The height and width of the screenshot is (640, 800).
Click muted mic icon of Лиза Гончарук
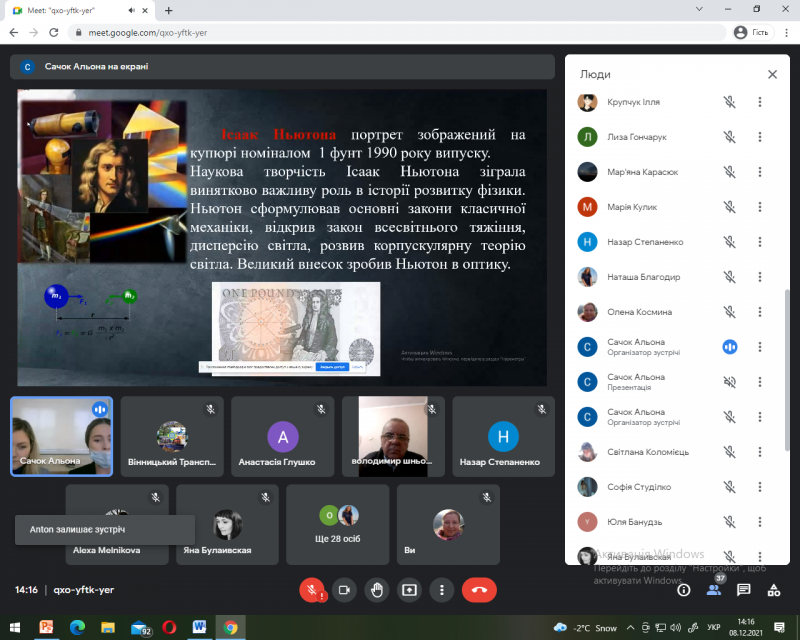730,137
